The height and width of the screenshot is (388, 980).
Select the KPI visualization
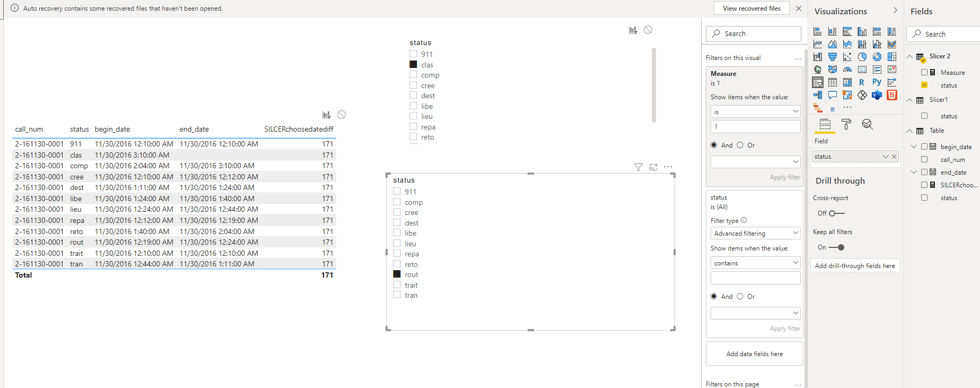(892, 70)
